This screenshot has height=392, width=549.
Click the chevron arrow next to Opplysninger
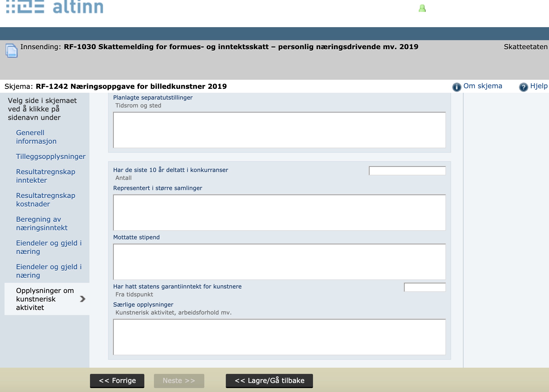pyautogui.click(x=82, y=299)
